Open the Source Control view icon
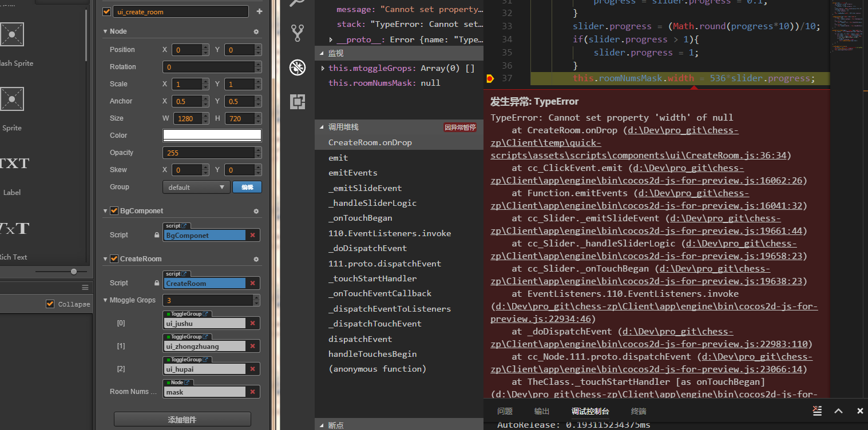This screenshot has width=868, height=430. [x=298, y=33]
